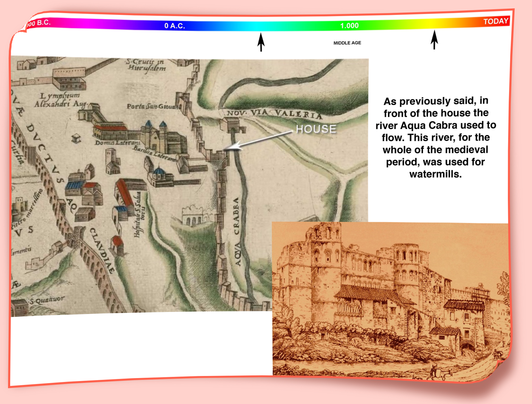Click the right black arrow near TODAY
532x404 pixels.
[434, 40]
